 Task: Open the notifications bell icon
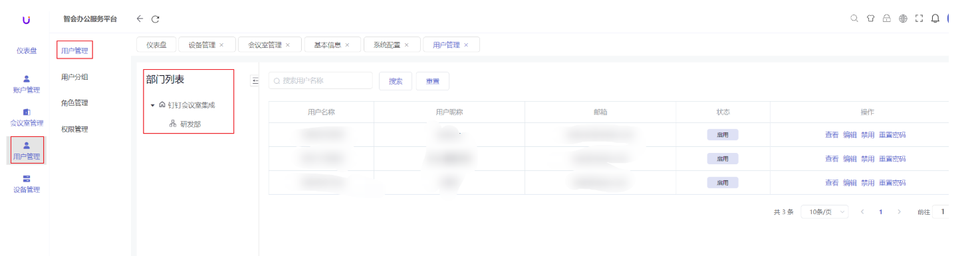click(935, 19)
